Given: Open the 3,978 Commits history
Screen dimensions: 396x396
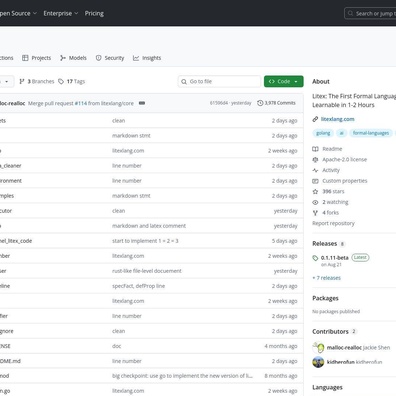Looking at the screenshot, I should click(x=276, y=103).
